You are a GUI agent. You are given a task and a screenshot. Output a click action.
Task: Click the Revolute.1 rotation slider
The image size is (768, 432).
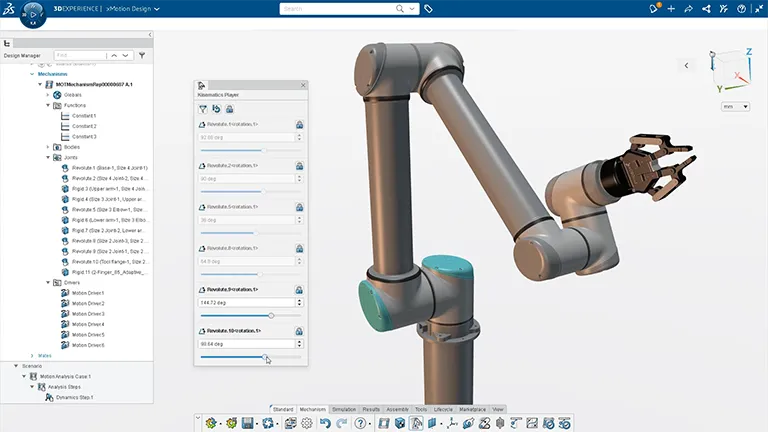tap(251, 150)
